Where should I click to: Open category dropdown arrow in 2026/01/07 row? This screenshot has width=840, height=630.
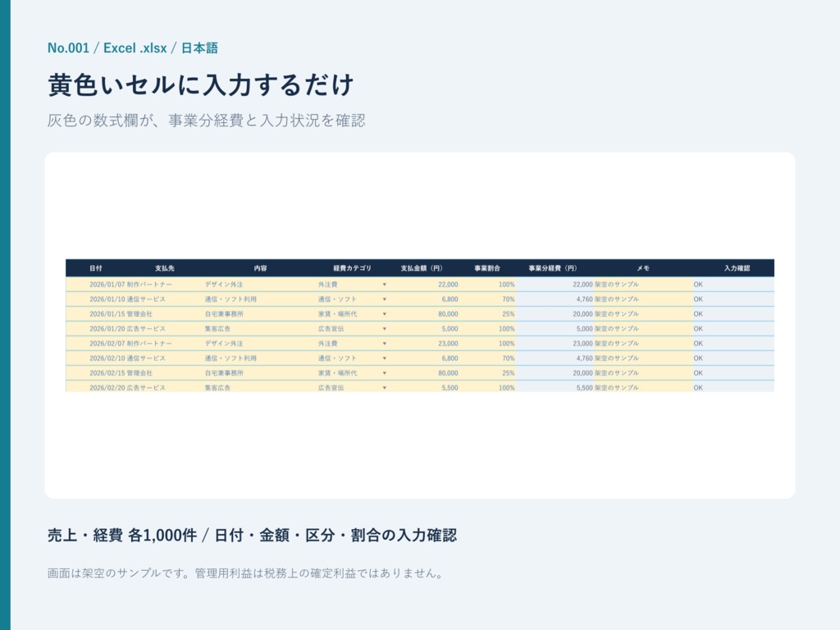tap(384, 285)
